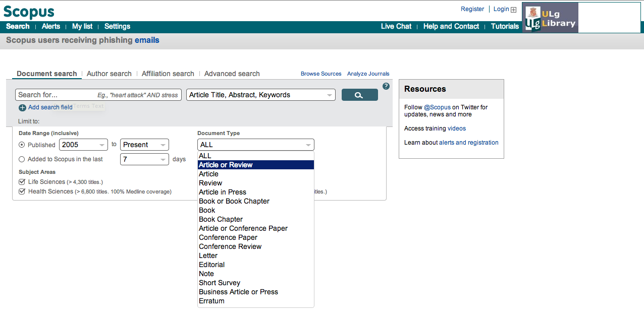This screenshot has height=321, width=644.
Task: Open My list in navigation
Action: coord(82,26)
